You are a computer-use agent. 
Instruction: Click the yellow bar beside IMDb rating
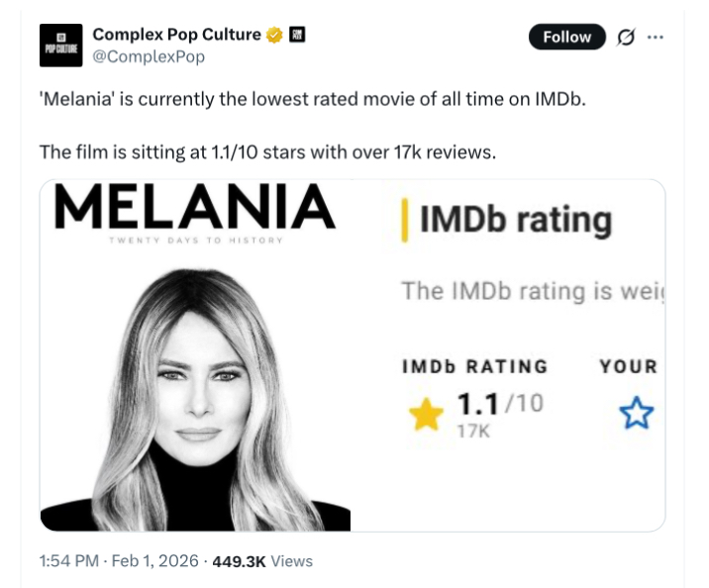click(403, 220)
